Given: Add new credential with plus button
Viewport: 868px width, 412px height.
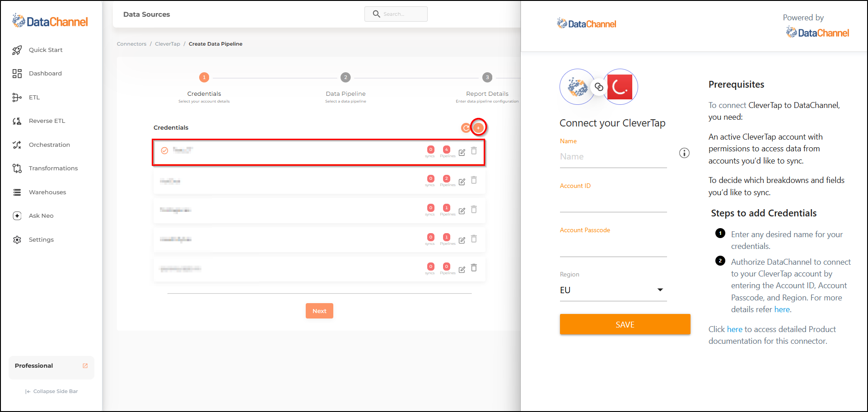Looking at the screenshot, I should (x=478, y=128).
